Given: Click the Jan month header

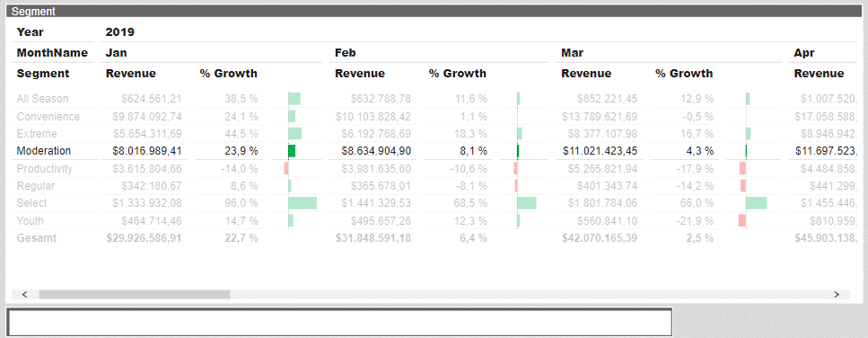Looking at the screenshot, I should tap(117, 53).
